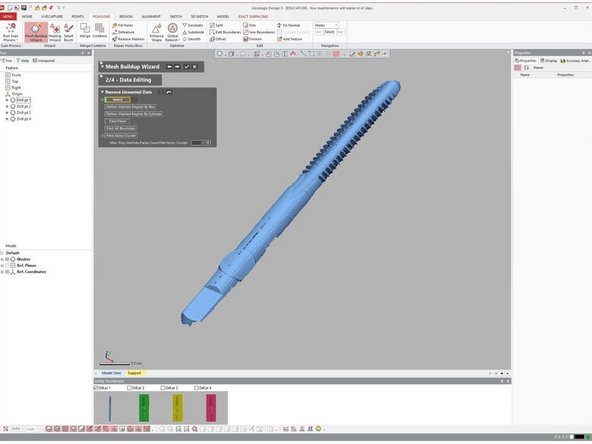The width and height of the screenshot is (592, 444).
Task: Select the red Drill pt 4 thumbnail
Action: tap(211, 408)
